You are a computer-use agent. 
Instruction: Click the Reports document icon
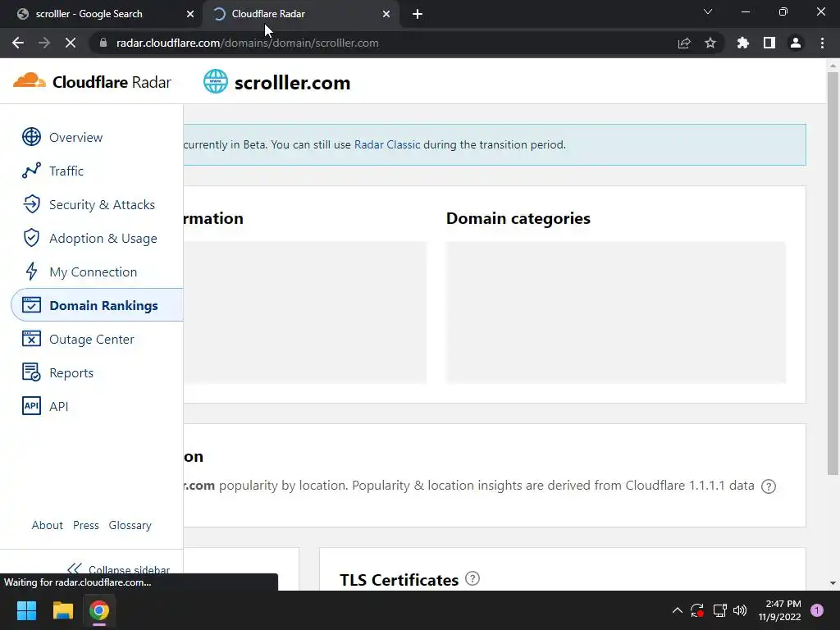pos(31,372)
